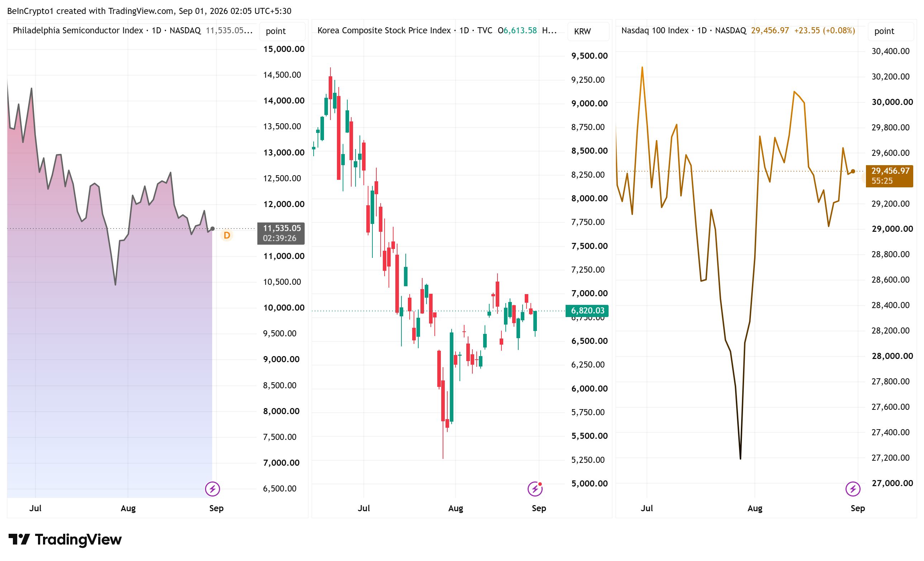The image size is (924, 561).
Task: Click the 5,000.00 axis label on Korea chart
Action: point(589,483)
